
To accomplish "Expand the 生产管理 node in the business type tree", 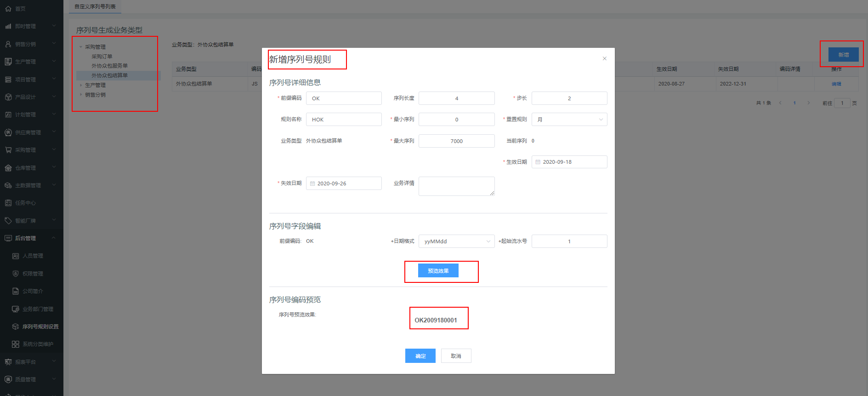I will click(x=81, y=85).
